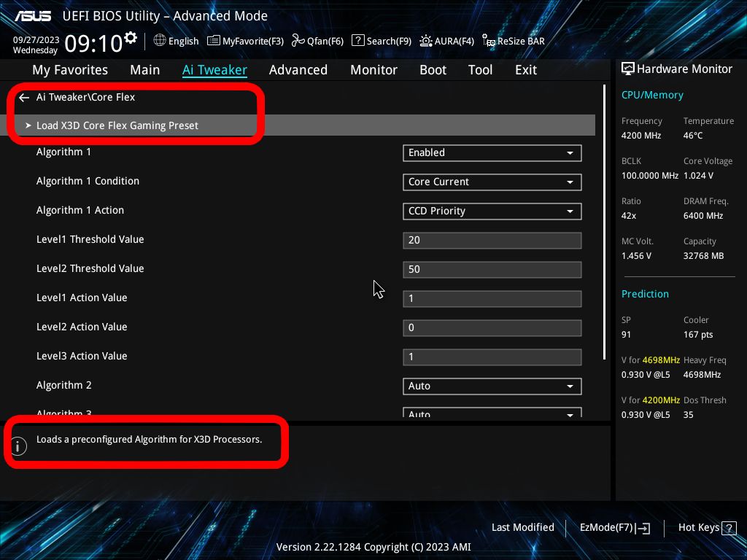Screen dimensions: 747x560
Task: Click the 6400 MHz DRAM Freq. value
Action: click(703, 216)
